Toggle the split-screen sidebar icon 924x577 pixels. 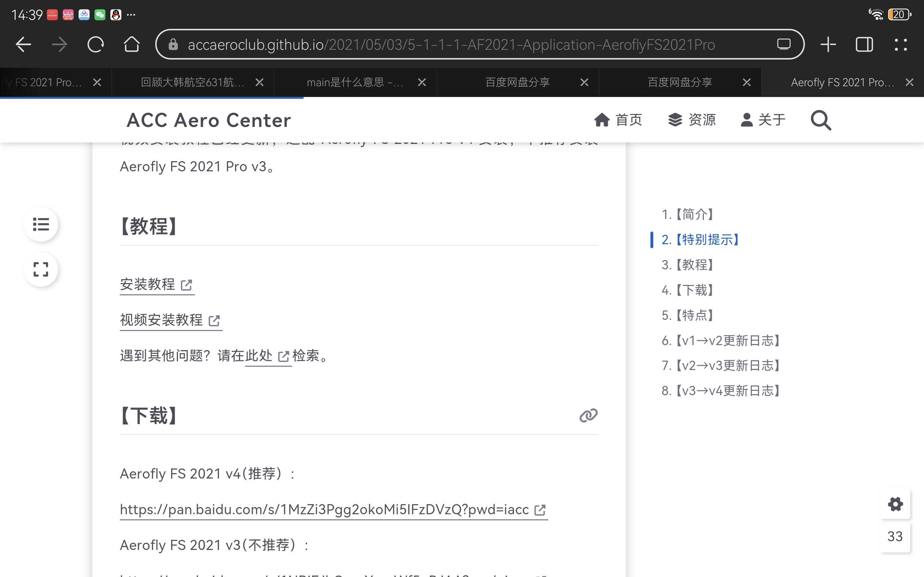point(864,45)
